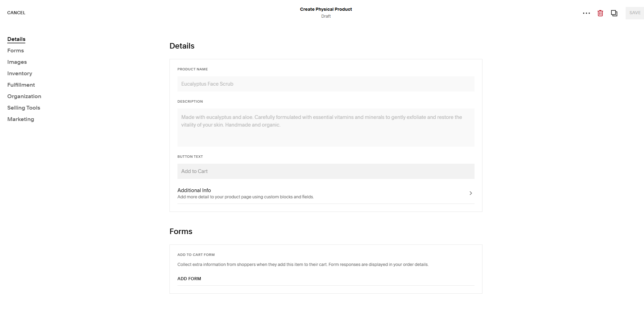
Task: Open the Additional Info section title
Action: 194,190
